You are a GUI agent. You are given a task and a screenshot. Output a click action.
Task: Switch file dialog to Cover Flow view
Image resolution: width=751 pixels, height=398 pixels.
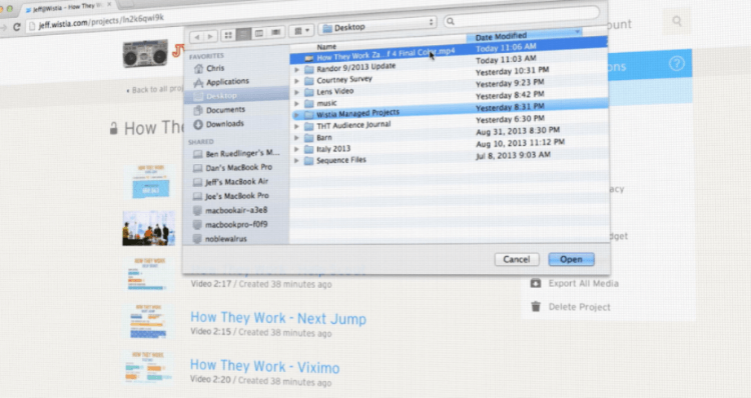tap(275, 32)
